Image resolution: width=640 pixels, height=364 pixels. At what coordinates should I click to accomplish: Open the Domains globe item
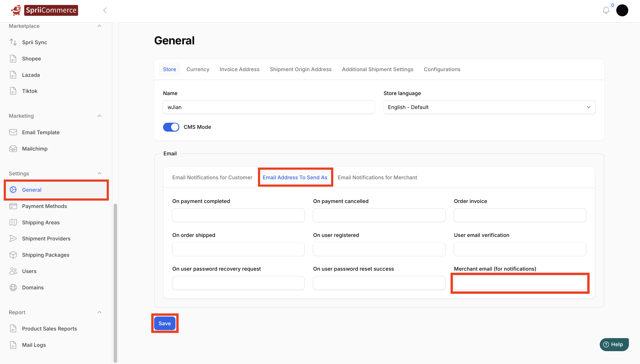[x=32, y=287]
